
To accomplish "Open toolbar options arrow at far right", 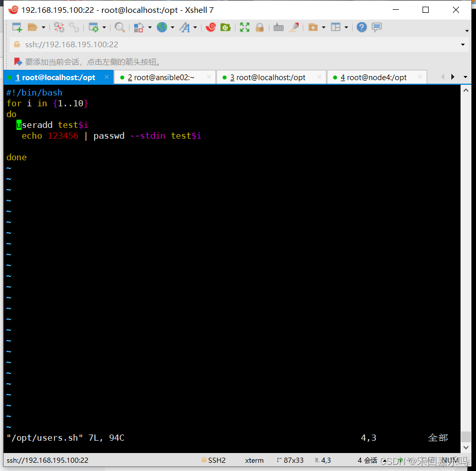I will 467,31.
